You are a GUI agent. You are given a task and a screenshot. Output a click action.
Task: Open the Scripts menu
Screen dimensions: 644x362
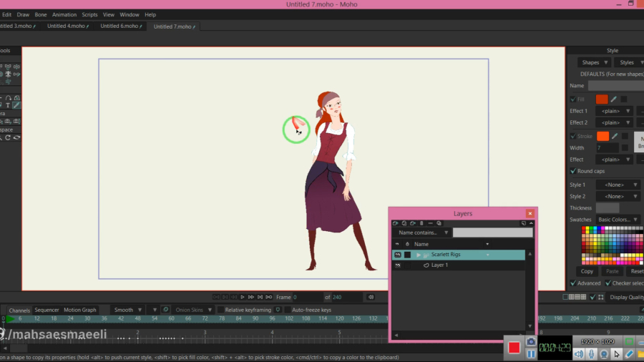89,15
